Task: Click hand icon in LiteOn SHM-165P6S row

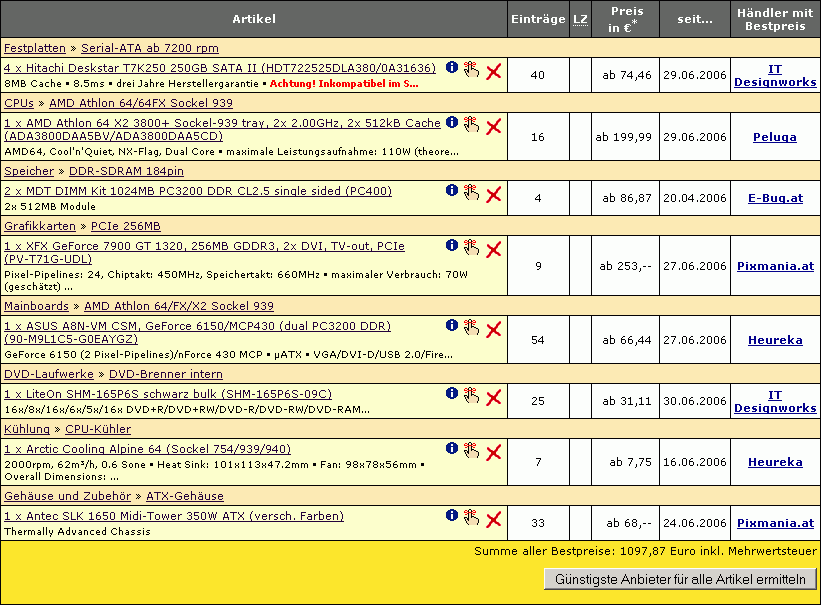Action: coord(471,396)
